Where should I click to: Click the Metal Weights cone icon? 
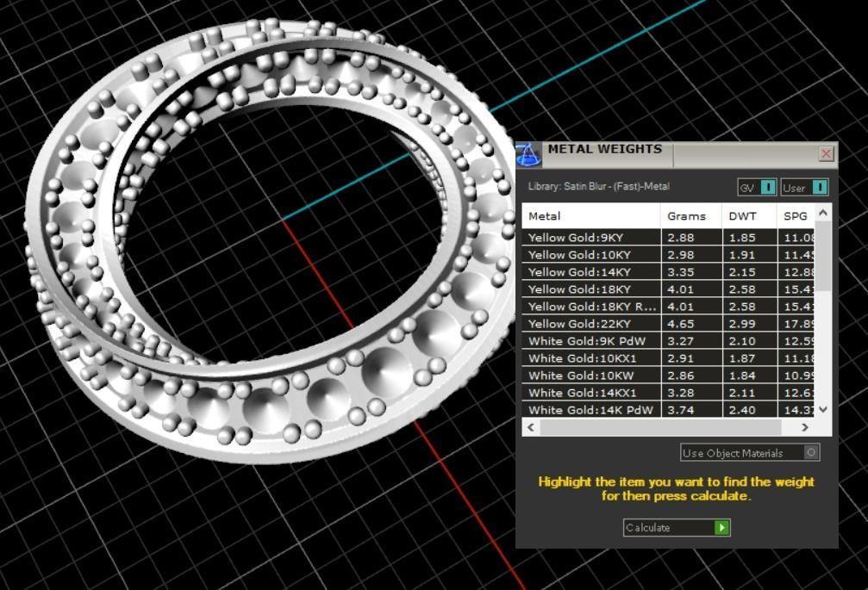pyautogui.click(x=528, y=155)
